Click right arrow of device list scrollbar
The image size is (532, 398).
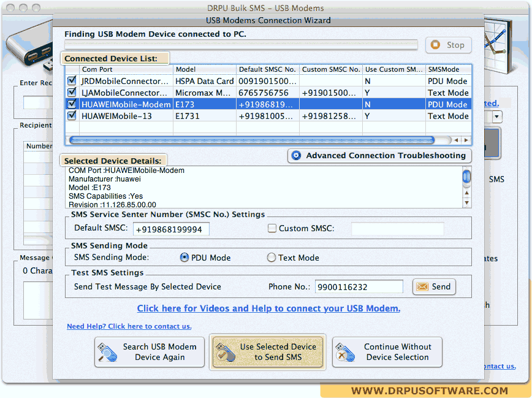click(466, 140)
